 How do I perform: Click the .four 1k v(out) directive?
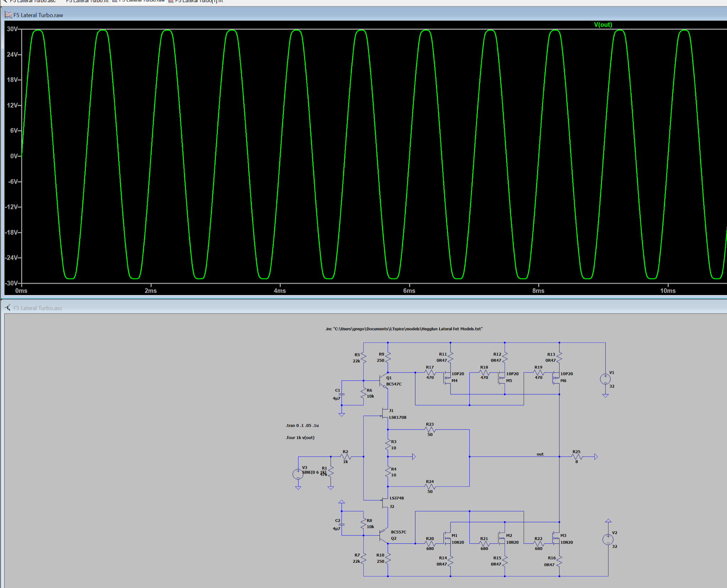pyautogui.click(x=300, y=438)
